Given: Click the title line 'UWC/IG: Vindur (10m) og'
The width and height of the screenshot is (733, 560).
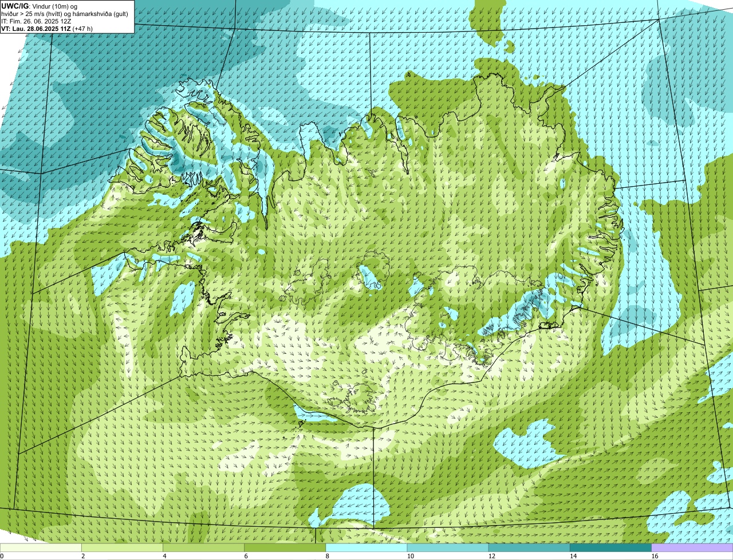Looking at the screenshot, I should coord(40,6).
